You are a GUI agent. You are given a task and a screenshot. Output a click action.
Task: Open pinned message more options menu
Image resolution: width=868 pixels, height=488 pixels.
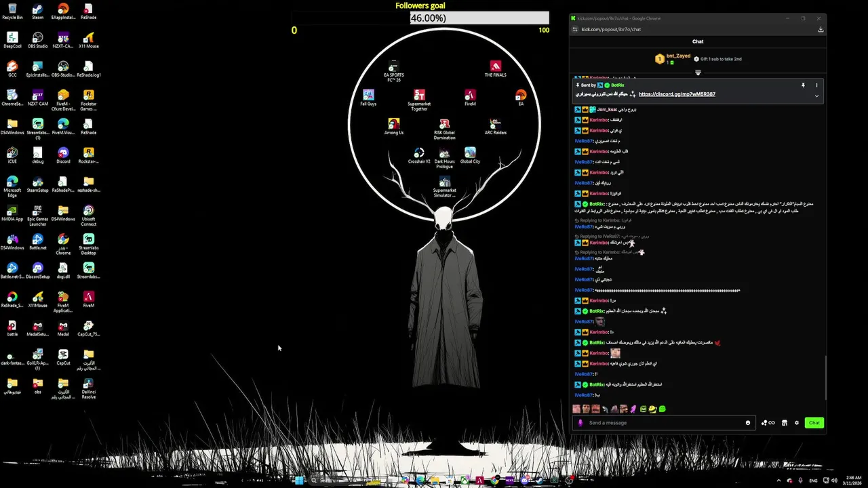pyautogui.click(x=816, y=85)
